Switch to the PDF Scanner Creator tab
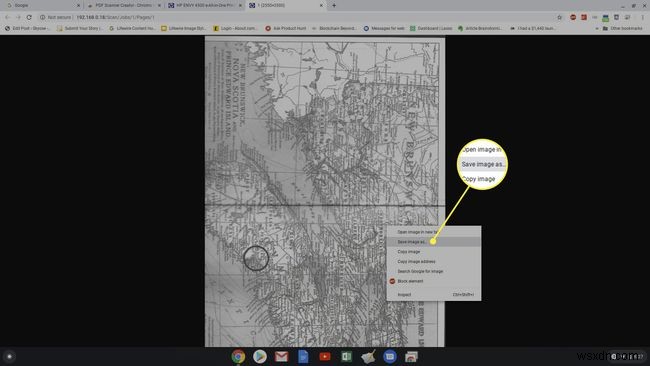The image size is (650, 366). pos(124,5)
